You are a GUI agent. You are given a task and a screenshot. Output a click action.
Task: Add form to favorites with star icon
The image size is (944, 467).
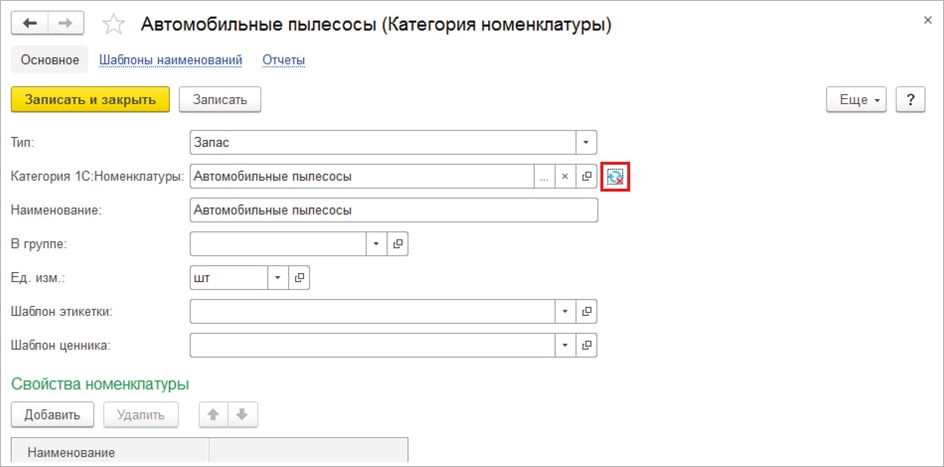coord(115,24)
